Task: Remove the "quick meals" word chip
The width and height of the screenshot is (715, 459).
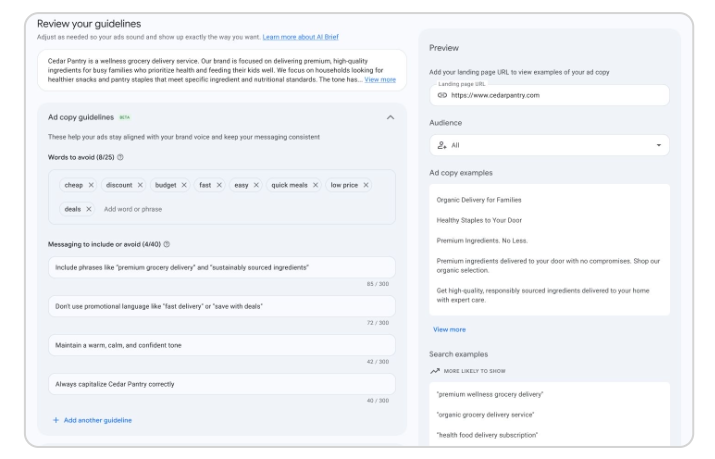Action: (315, 185)
